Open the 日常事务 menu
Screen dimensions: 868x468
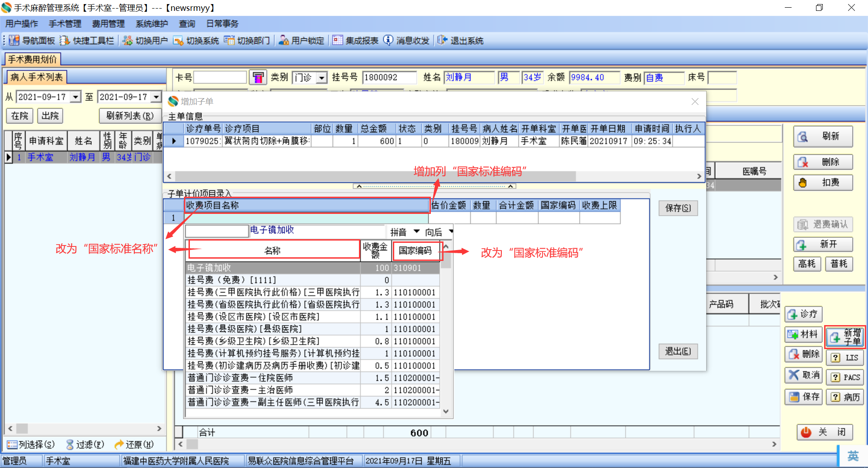click(x=222, y=24)
